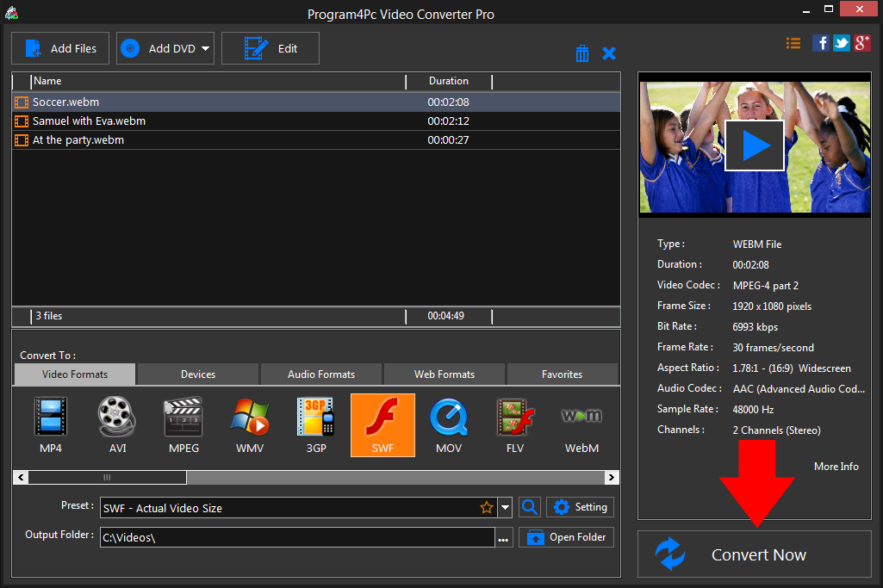Open the More Info link
The height and width of the screenshot is (588, 883).
pos(836,466)
